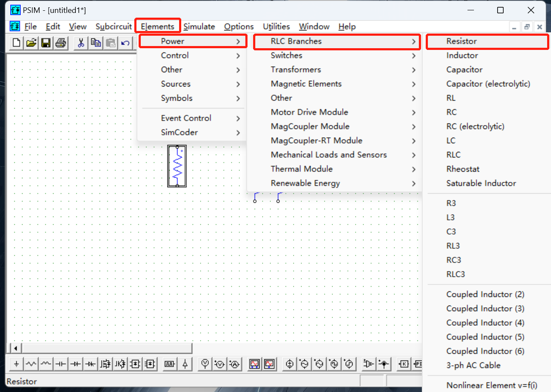The width and height of the screenshot is (551, 392).
Task: Open the Edit menu
Action: tap(53, 27)
